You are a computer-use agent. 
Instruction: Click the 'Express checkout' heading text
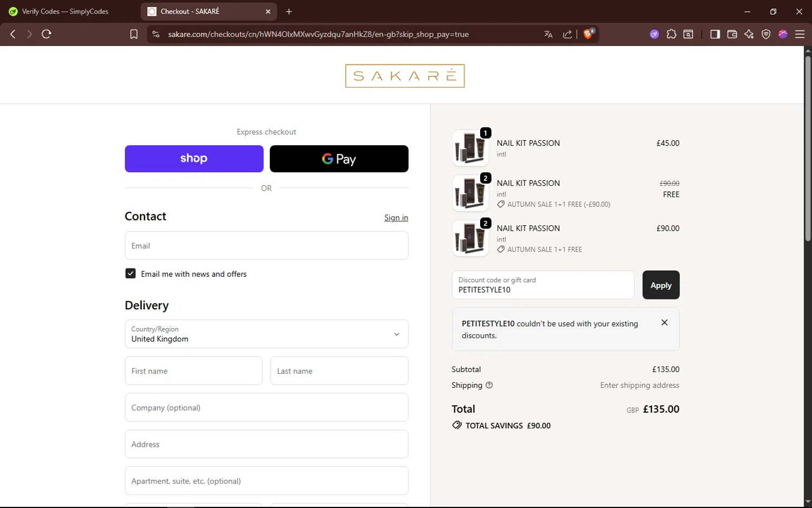point(266,132)
